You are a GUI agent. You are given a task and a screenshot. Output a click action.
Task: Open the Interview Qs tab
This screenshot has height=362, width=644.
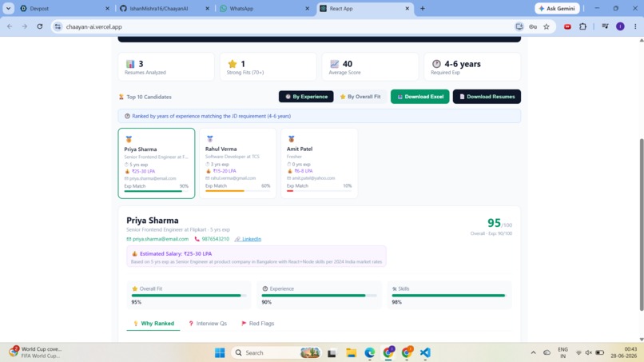coord(208,324)
